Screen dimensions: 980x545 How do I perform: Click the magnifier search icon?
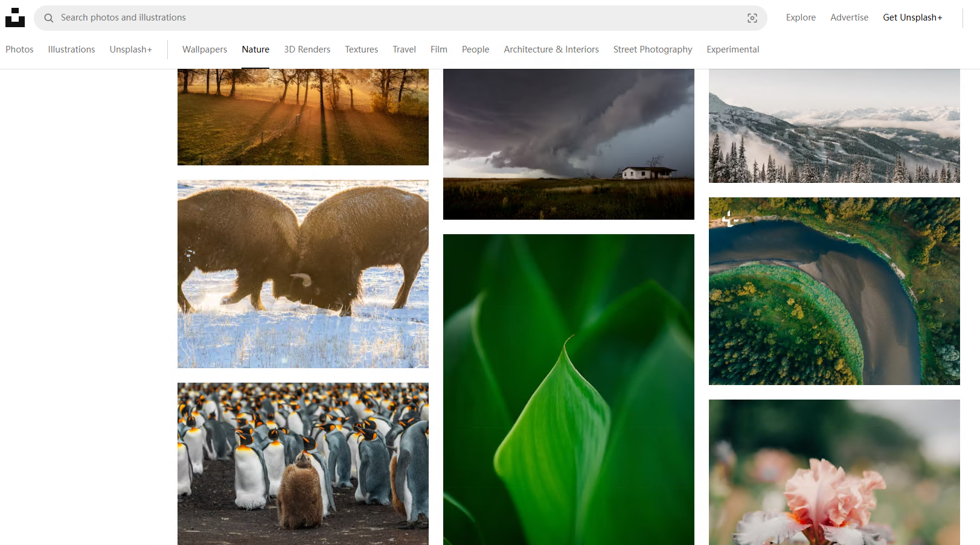point(49,18)
